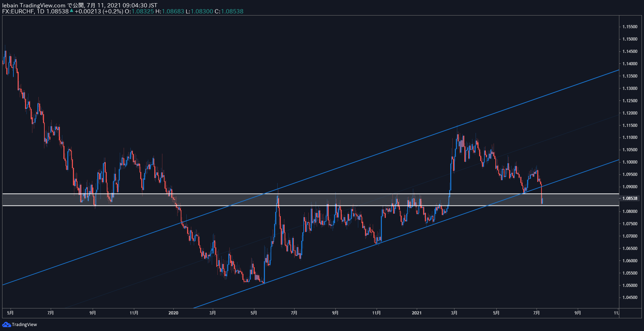Click the 1.12500 price axis label
The image size is (644, 331).
click(630, 101)
